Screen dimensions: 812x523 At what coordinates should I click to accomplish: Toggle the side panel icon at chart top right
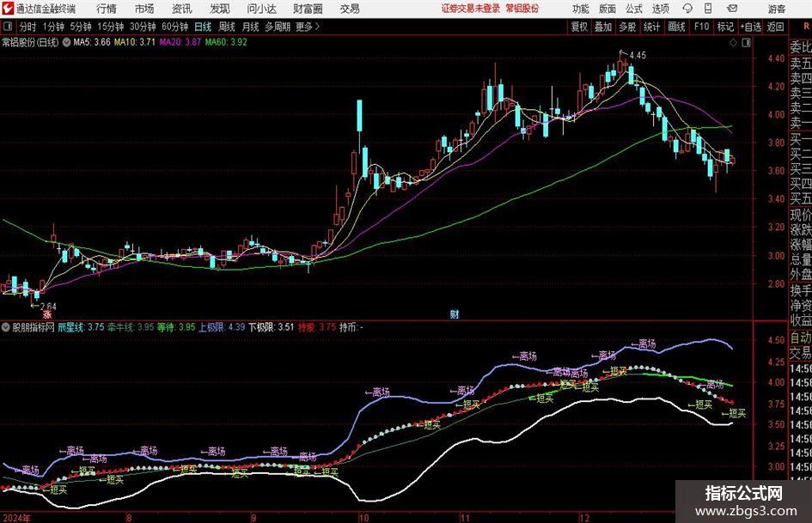(x=746, y=43)
